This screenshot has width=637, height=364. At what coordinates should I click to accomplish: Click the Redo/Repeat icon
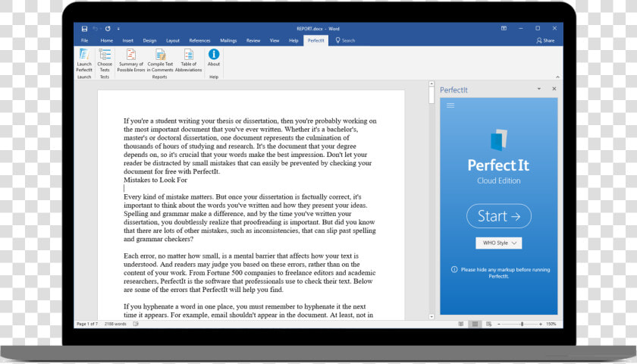point(108,29)
